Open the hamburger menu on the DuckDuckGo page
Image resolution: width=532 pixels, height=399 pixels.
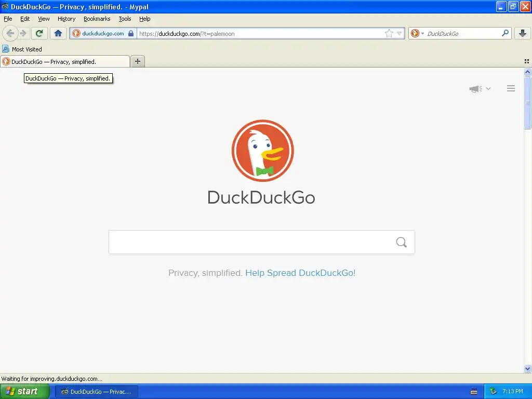coord(511,88)
